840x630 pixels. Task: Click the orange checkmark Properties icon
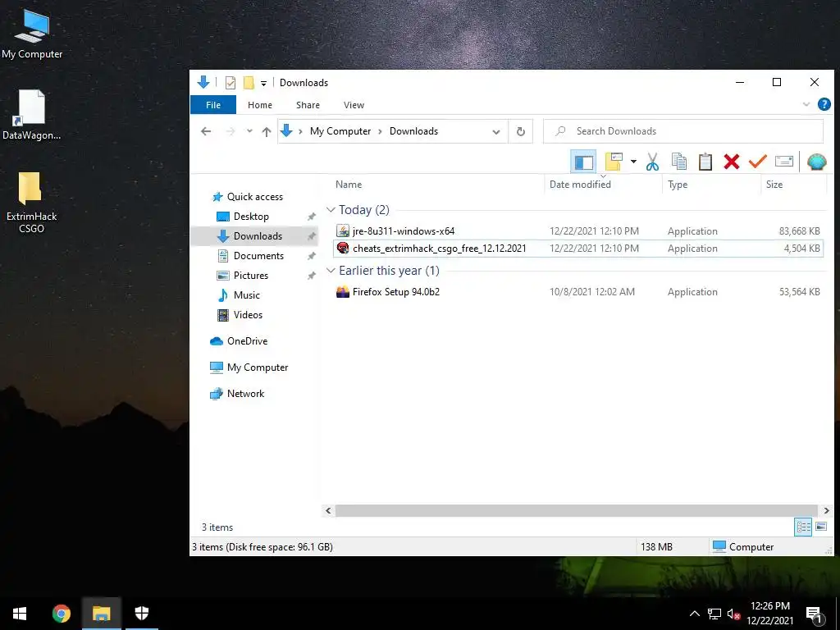(757, 162)
